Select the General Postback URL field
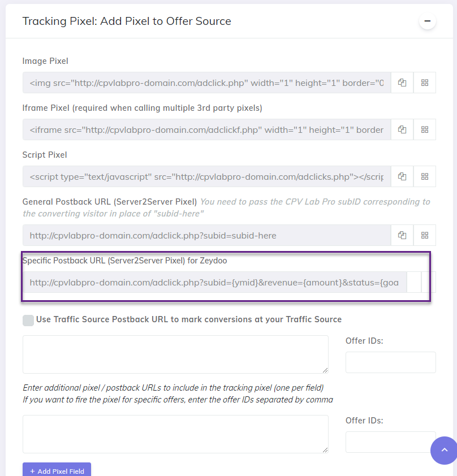 click(x=207, y=235)
